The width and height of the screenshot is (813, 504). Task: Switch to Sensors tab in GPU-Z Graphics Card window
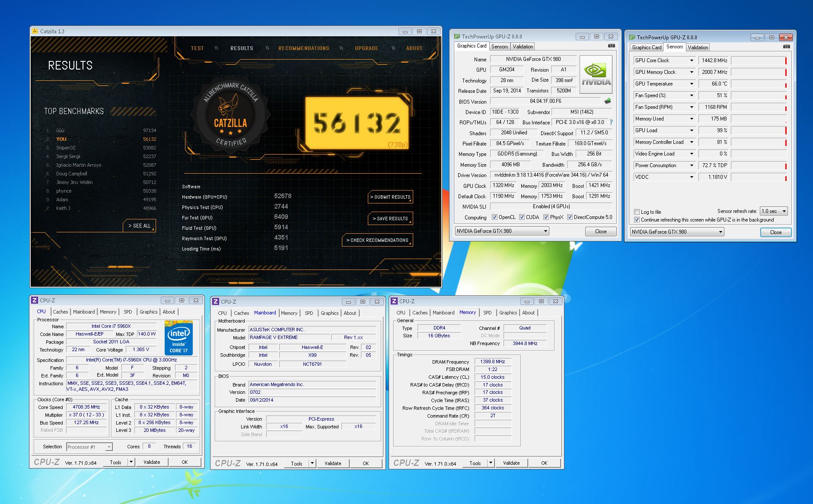pyautogui.click(x=500, y=47)
